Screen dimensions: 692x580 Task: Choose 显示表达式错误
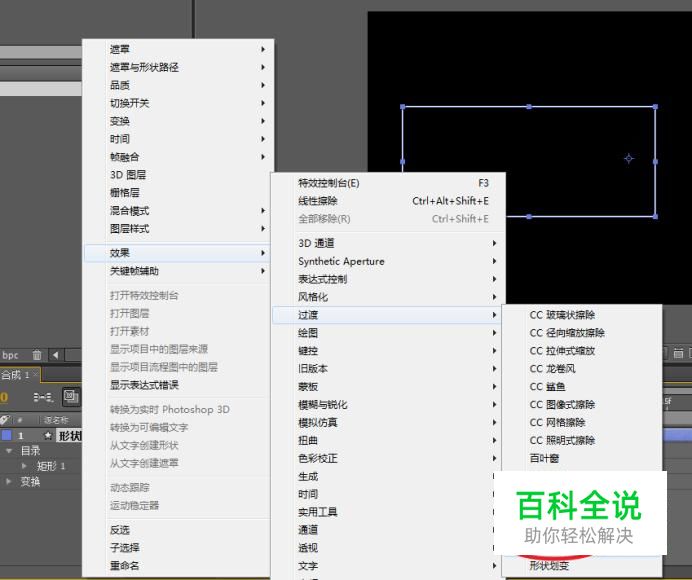pos(178,385)
